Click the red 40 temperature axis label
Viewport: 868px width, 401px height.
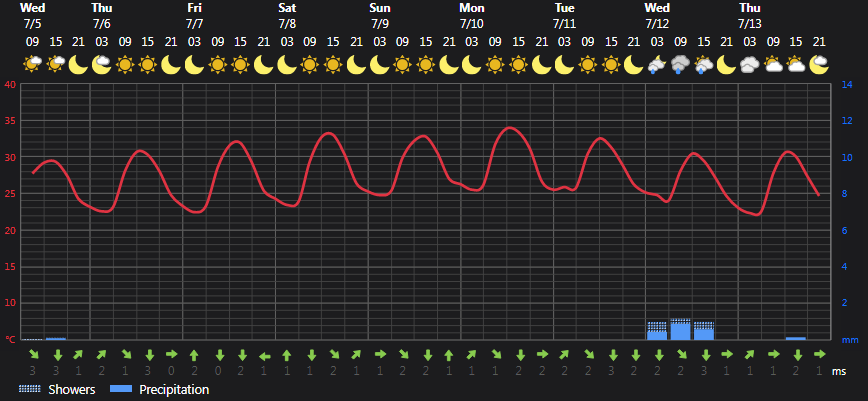(11, 85)
